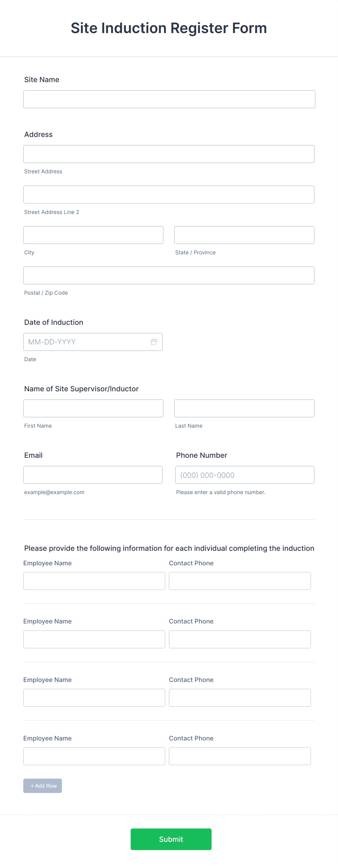
Task: Click the State / Province field
Action: pyautogui.click(x=244, y=235)
